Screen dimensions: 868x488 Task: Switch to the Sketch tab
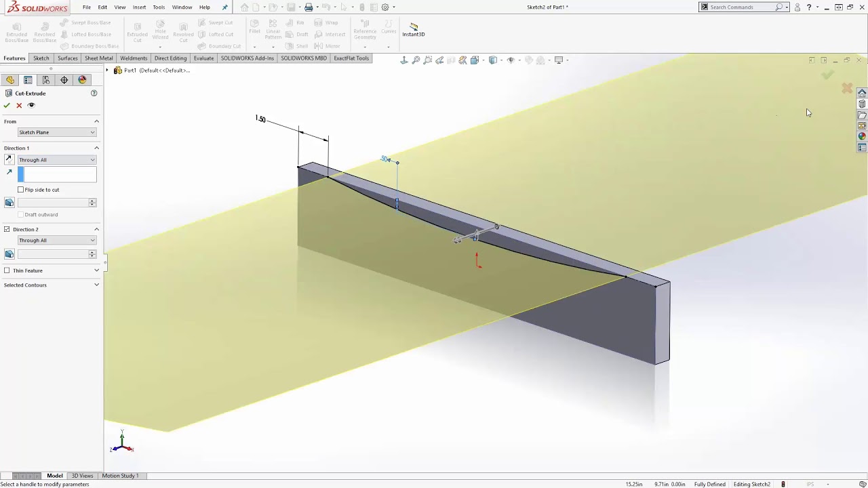point(41,58)
